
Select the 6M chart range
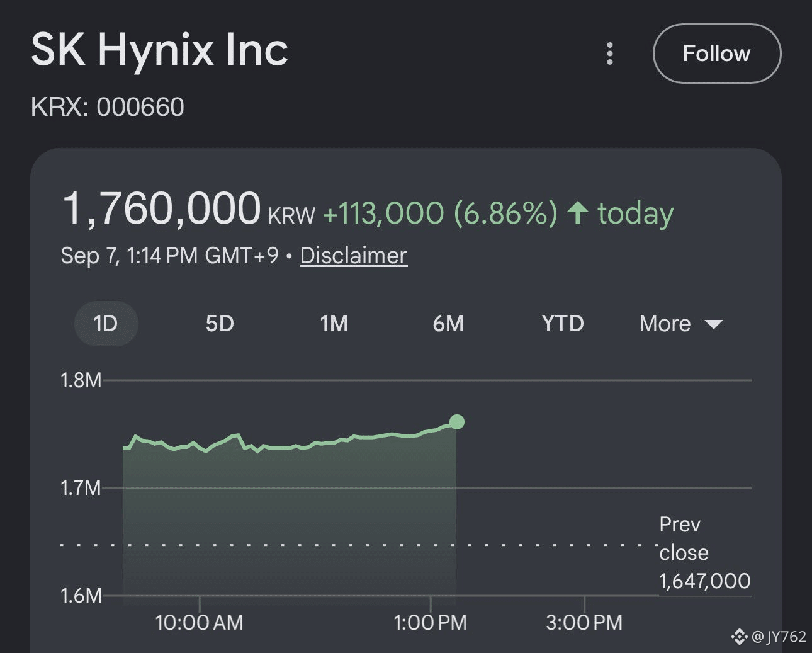tap(448, 324)
